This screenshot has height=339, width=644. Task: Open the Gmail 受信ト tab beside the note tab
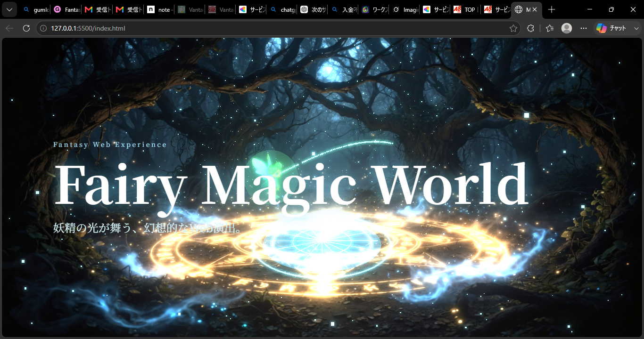tap(129, 9)
